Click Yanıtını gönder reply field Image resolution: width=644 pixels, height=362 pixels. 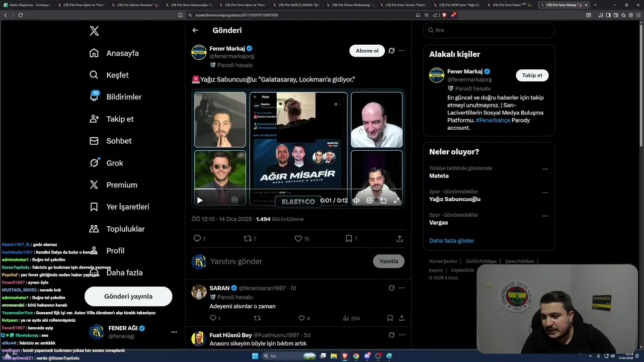[x=289, y=261]
